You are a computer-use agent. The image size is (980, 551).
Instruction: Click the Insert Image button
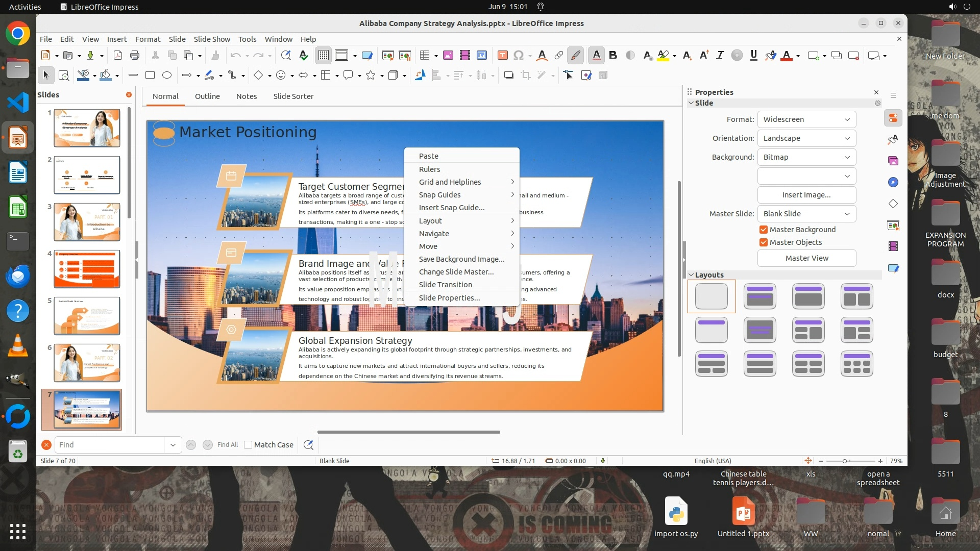[806, 195]
